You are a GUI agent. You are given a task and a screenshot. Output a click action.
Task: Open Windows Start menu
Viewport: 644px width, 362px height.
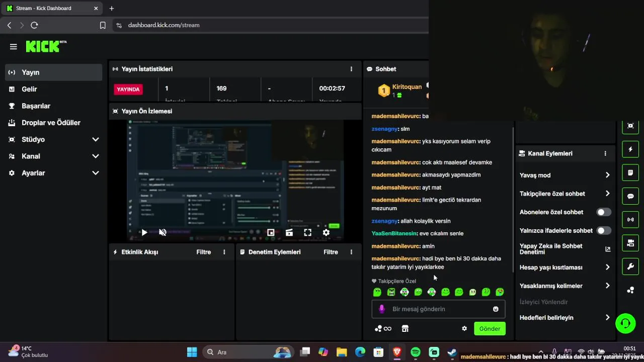click(192, 352)
